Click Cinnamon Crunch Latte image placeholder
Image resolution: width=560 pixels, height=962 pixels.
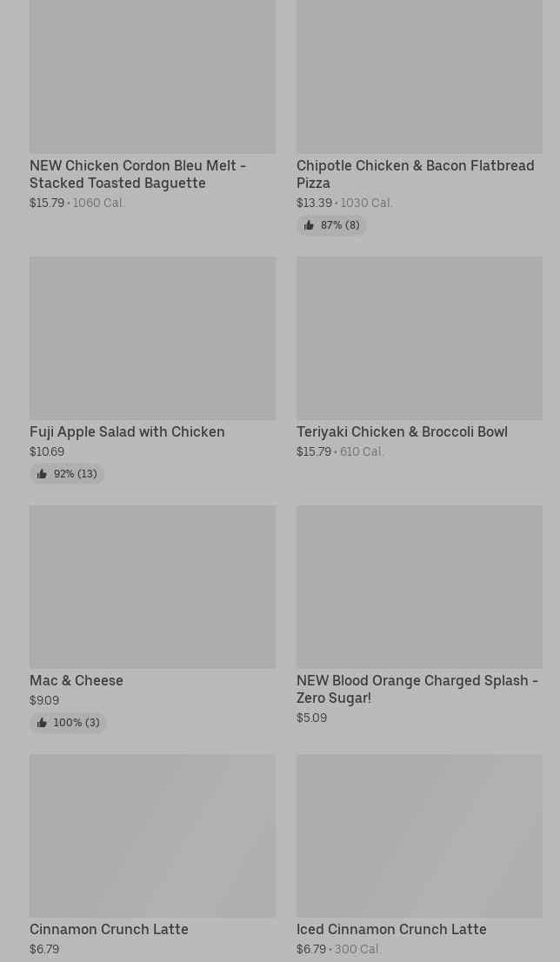pyautogui.click(x=153, y=836)
